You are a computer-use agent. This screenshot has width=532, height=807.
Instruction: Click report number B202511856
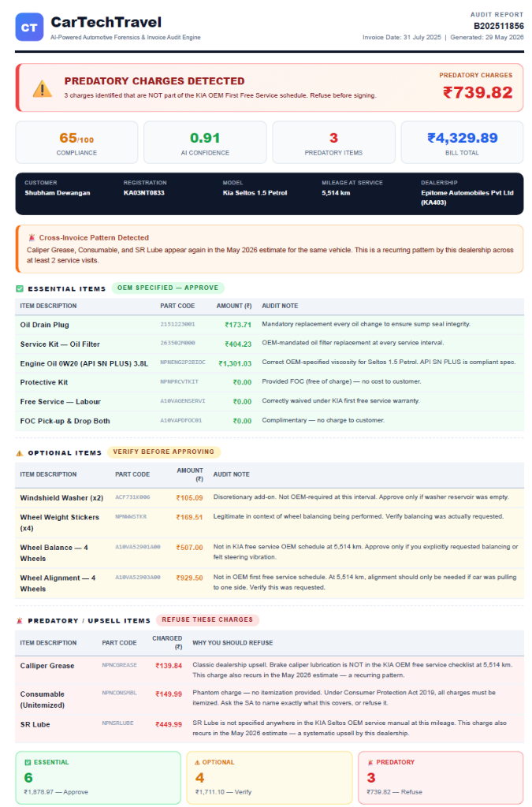[x=499, y=26]
